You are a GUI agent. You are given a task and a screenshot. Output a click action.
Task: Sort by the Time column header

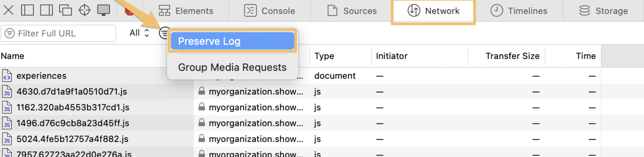pyautogui.click(x=585, y=56)
